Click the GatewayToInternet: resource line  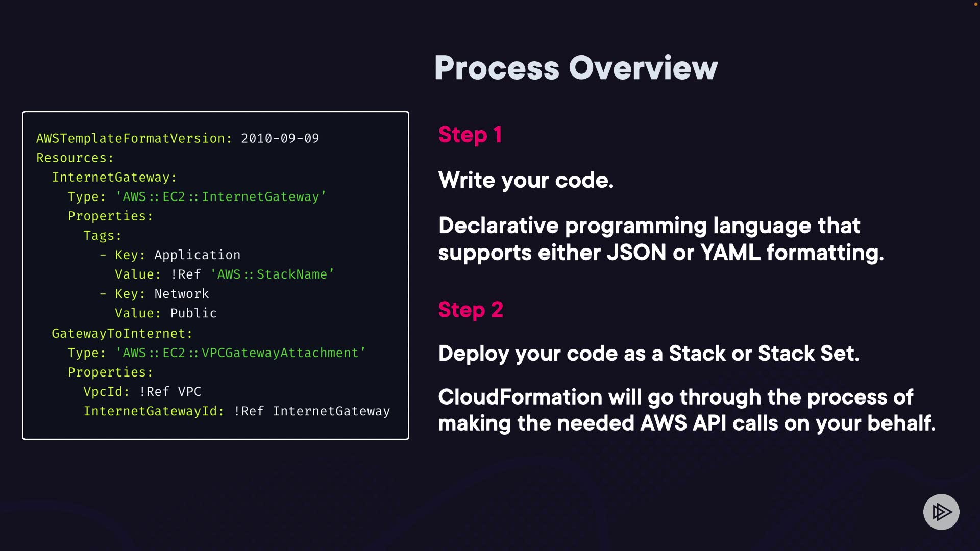pos(122,333)
